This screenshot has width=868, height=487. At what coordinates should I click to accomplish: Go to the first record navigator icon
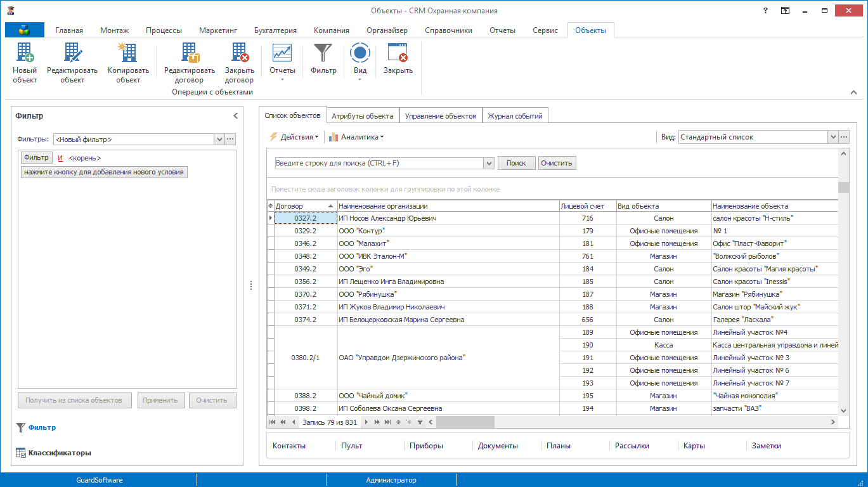[x=273, y=422]
